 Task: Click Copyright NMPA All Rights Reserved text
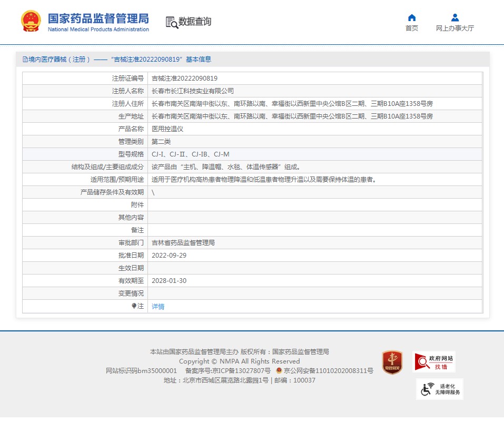tap(240, 361)
